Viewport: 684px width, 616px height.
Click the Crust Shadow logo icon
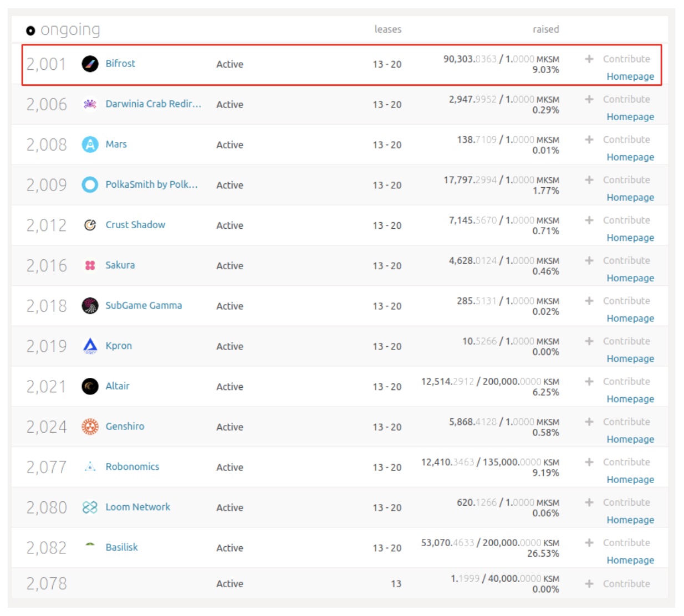(x=90, y=225)
